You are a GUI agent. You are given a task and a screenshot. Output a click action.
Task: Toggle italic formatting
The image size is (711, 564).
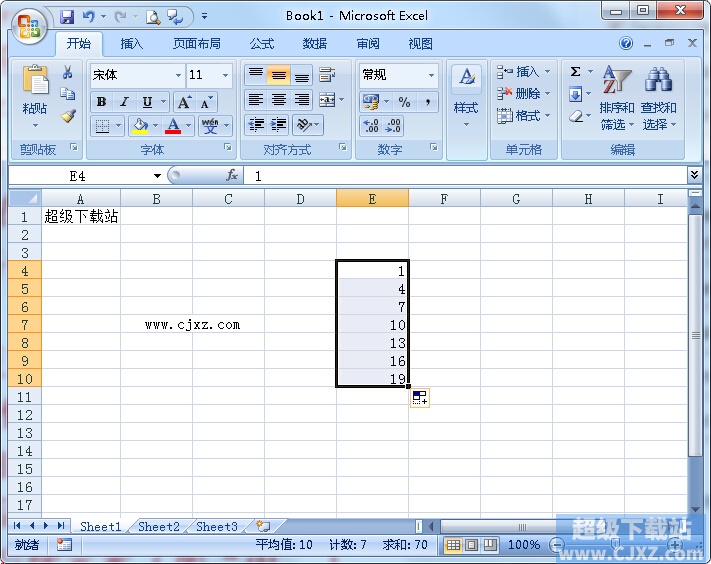click(x=124, y=102)
